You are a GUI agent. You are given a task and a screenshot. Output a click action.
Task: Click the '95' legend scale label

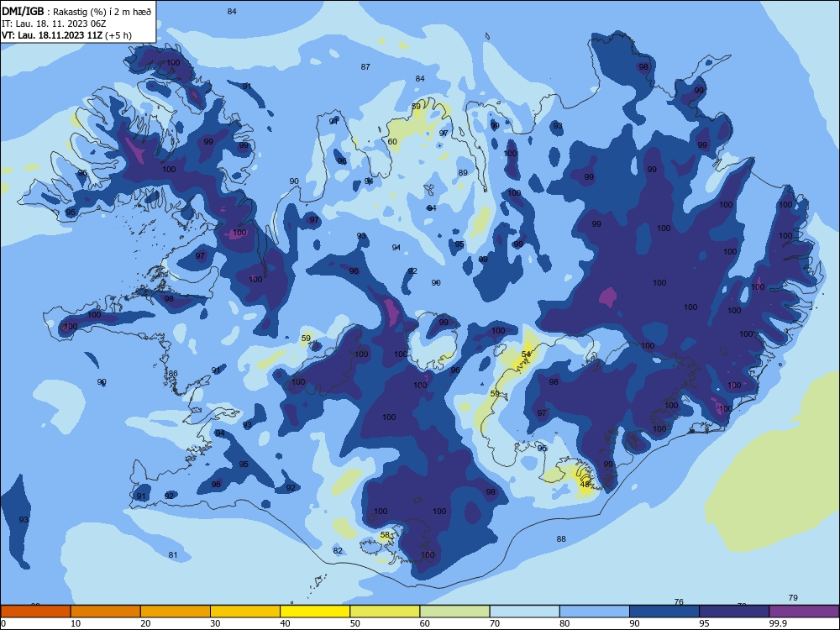(705, 623)
